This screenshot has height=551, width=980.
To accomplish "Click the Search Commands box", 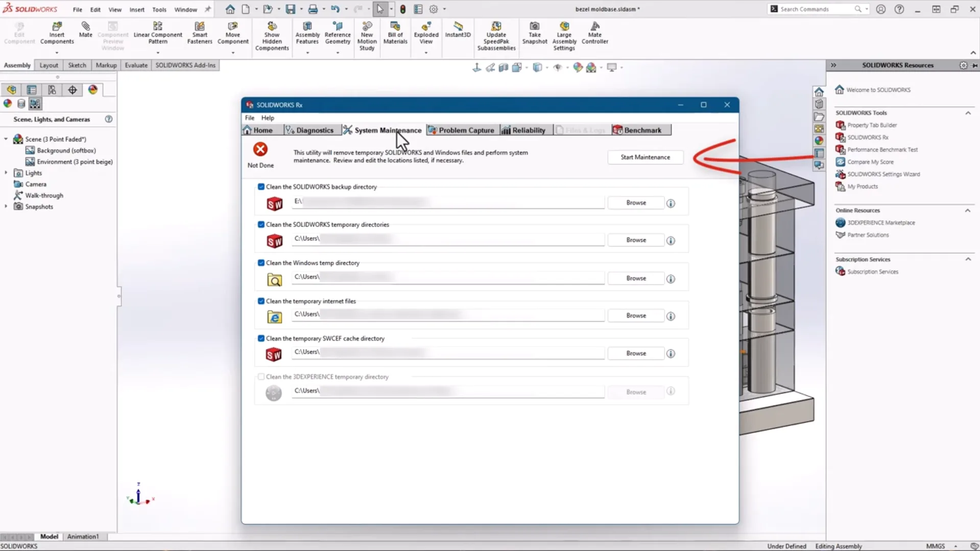I will 816,9.
